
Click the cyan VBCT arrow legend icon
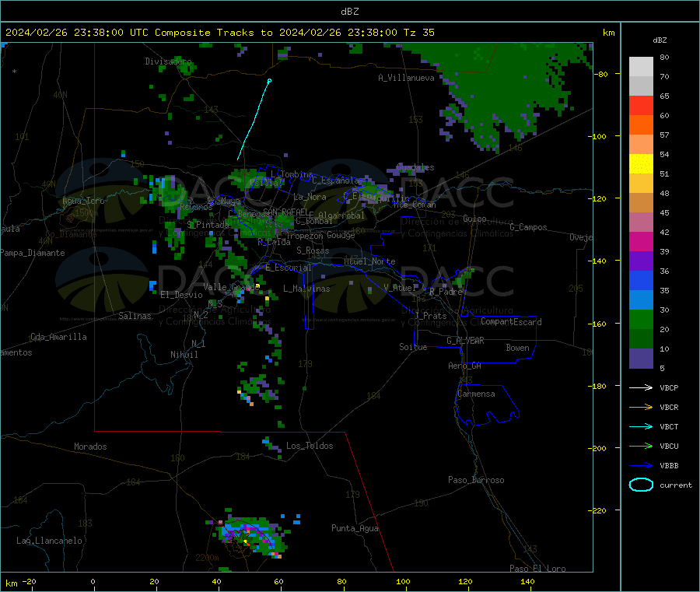click(641, 426)
